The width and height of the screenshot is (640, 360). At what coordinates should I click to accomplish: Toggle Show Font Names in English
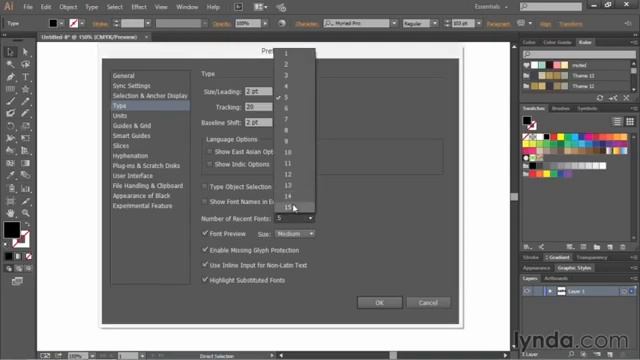pos(205,202)
